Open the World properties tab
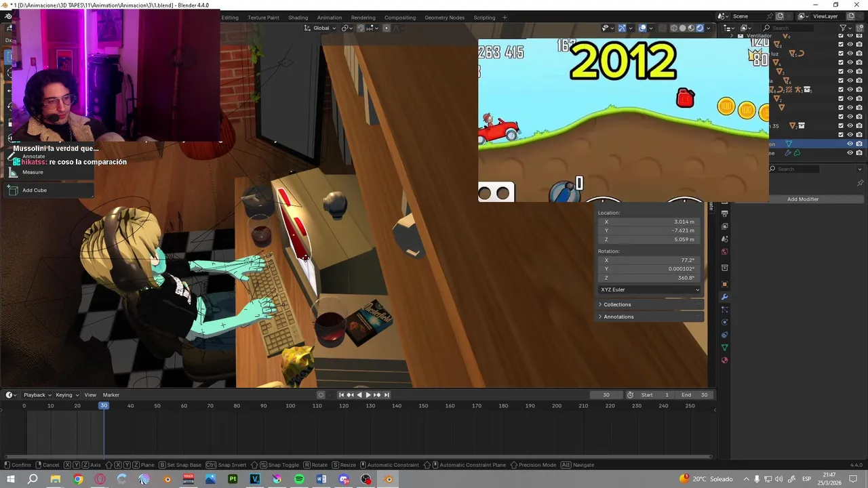This screenshot has width=868, height=488. point(724,251)
